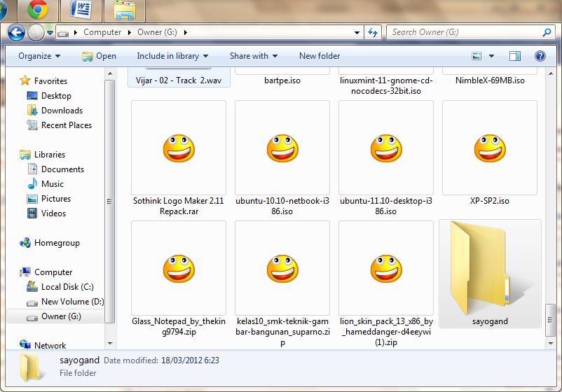The width and height of the screenshot is (562, 392).
Task: Select ubuntu-11.10-desktop-i386.iso file icon
Action: pyautogui.click(x=386, y=148)
